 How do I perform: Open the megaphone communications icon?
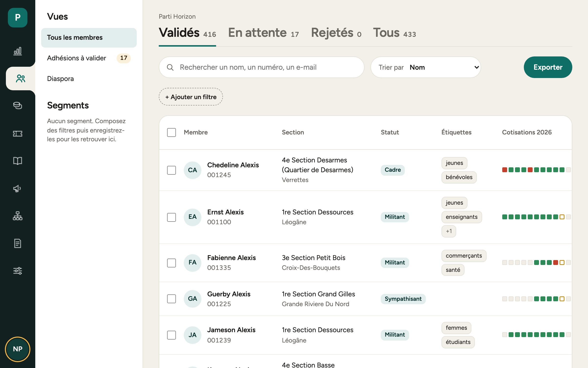18,188
